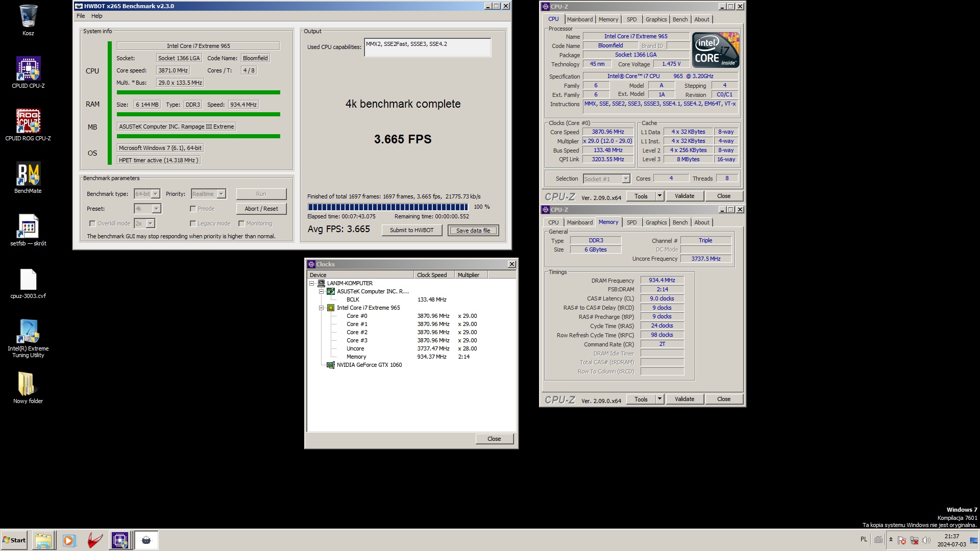This screenshot has width=980, height=551.
Task: Open the Help menu in HWBOT
Action: 96,16
